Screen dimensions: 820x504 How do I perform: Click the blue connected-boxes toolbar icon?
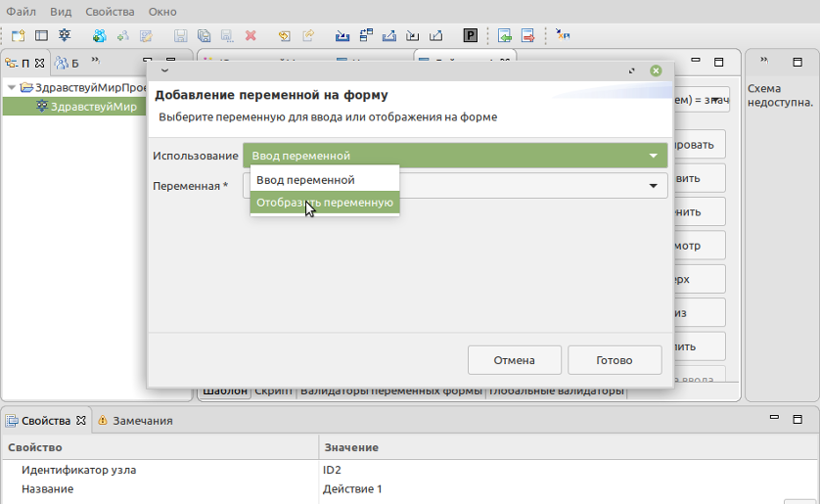tap(366, 35)
